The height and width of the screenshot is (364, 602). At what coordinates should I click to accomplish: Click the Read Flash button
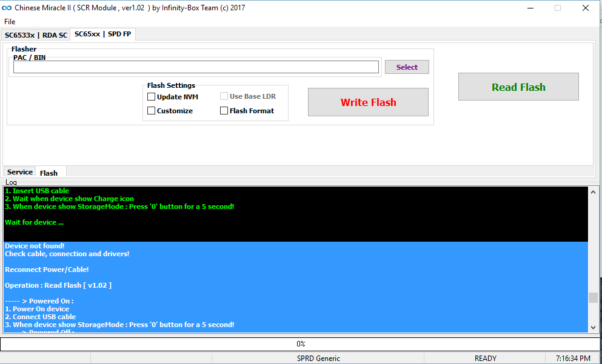pos(518,87)
